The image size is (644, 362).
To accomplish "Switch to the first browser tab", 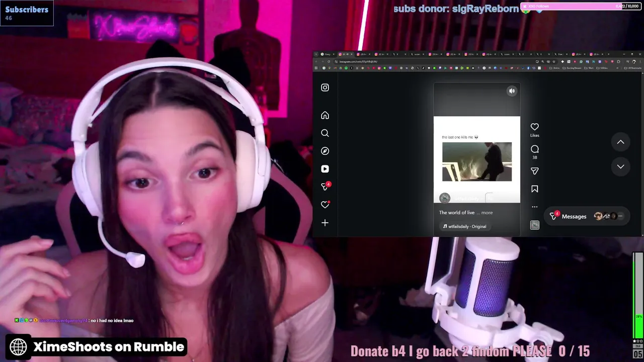I will click(x=328, y=54).
